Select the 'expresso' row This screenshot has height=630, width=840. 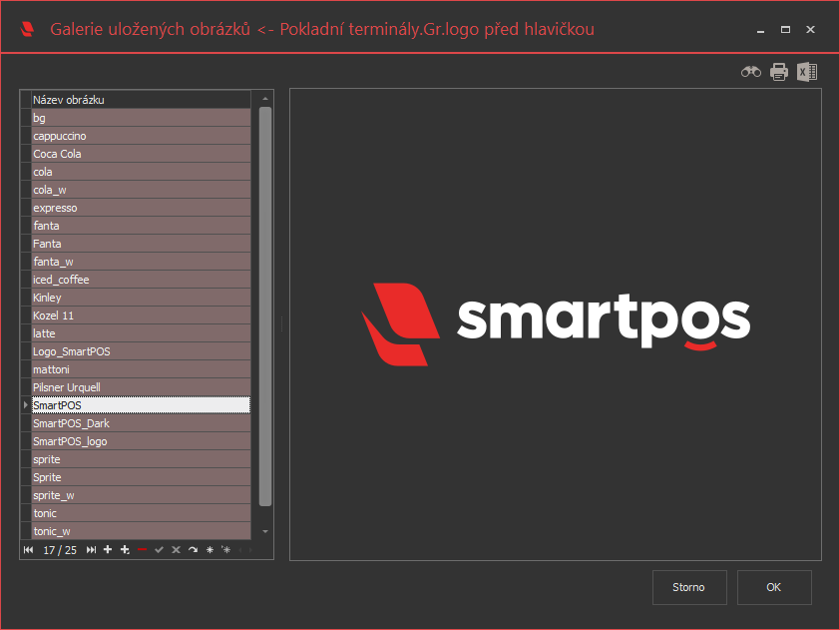pos(141,208)
